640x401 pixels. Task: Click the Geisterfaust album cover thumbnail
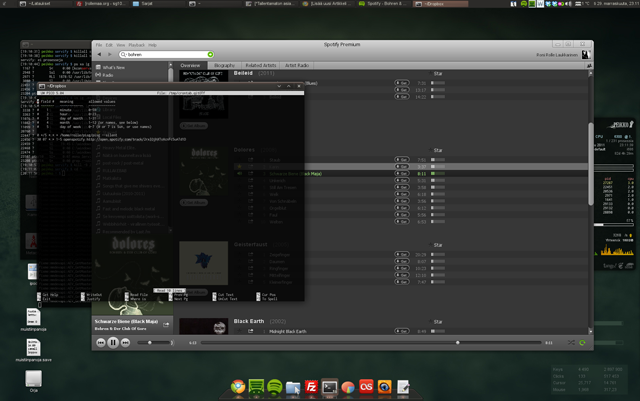(x=203, y=263)
